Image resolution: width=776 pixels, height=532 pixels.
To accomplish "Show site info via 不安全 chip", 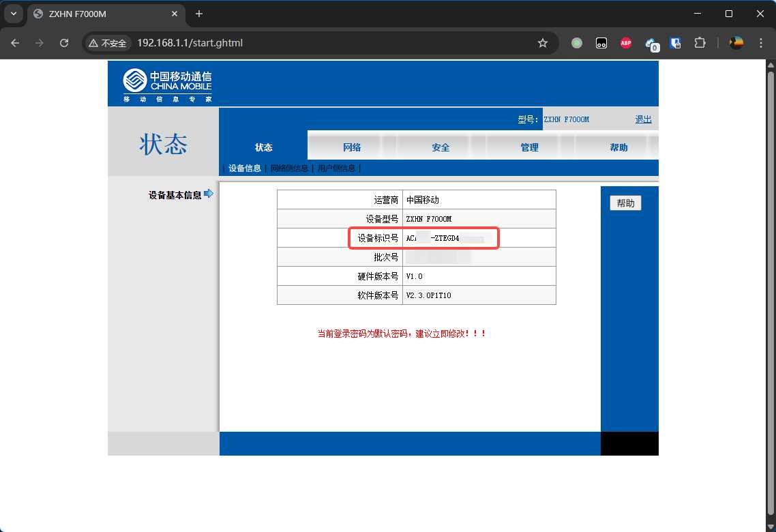I will click(107, 43).
